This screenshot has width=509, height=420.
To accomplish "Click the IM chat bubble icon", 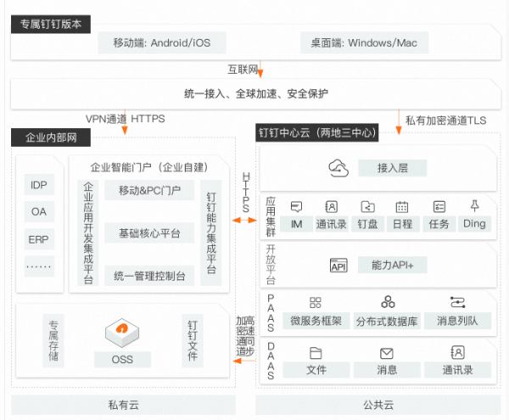I will pyautogui.click(x=297, y=206).
